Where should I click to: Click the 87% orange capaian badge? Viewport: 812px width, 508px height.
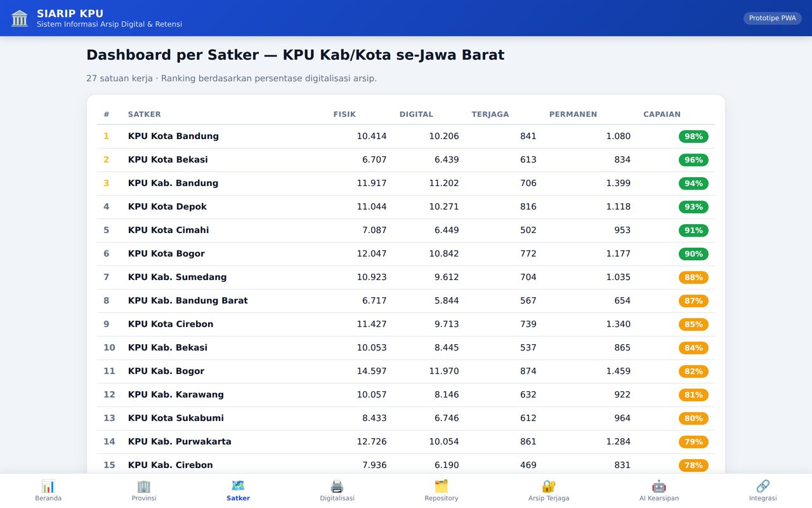click(x=693, y=301)
